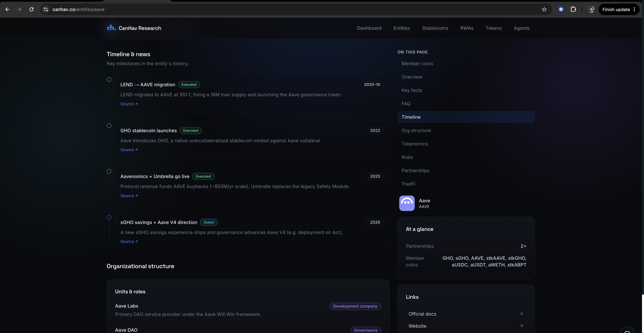Open Source link for sGHO savings entry
The width and height of the screenshot is (644, 333).
129,242
